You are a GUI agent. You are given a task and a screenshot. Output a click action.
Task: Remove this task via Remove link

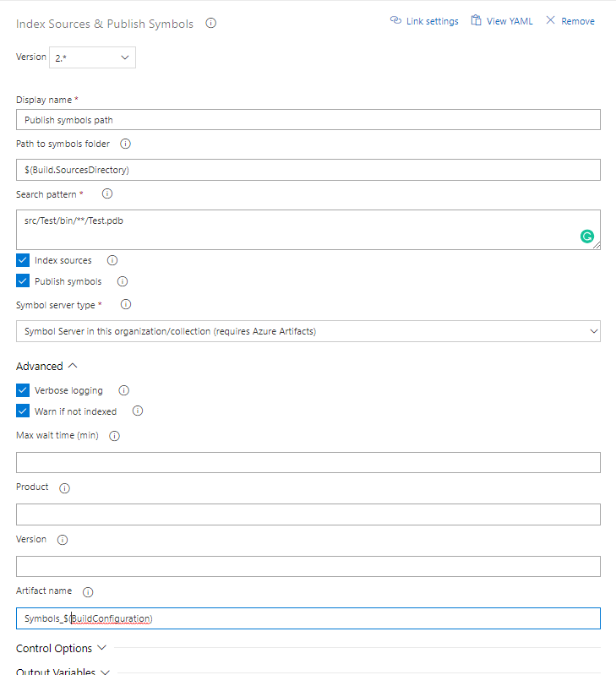(x=570, y=21)
